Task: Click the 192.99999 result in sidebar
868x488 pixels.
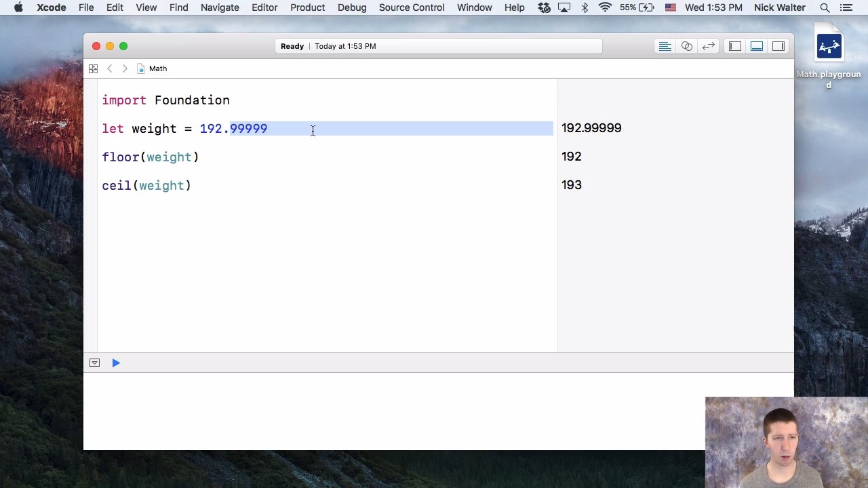Action: pos(591,128)
